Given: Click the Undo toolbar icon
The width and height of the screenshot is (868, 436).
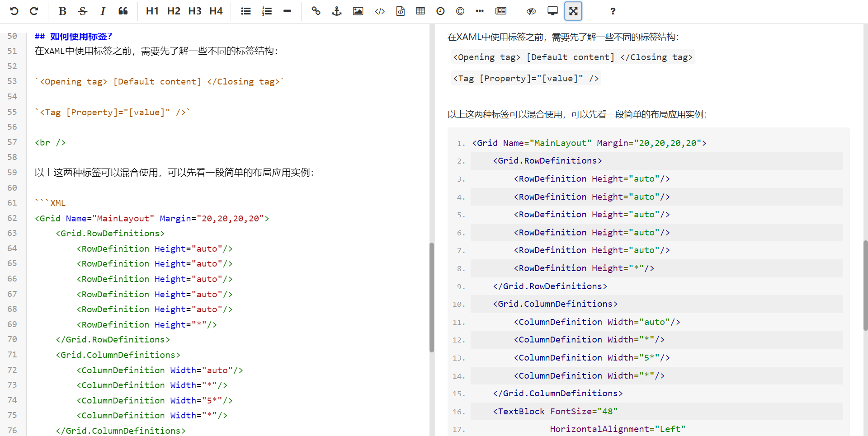Looking at the screenshot, I should point(14,11).
